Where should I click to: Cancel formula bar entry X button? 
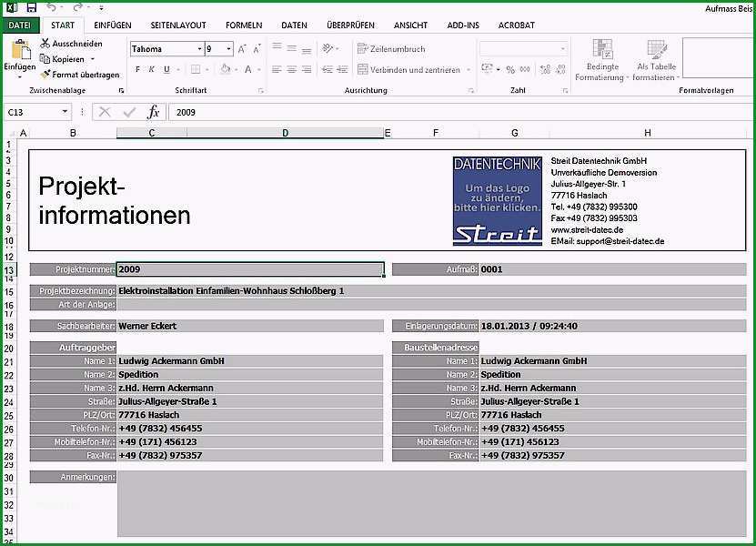(105, 112)
